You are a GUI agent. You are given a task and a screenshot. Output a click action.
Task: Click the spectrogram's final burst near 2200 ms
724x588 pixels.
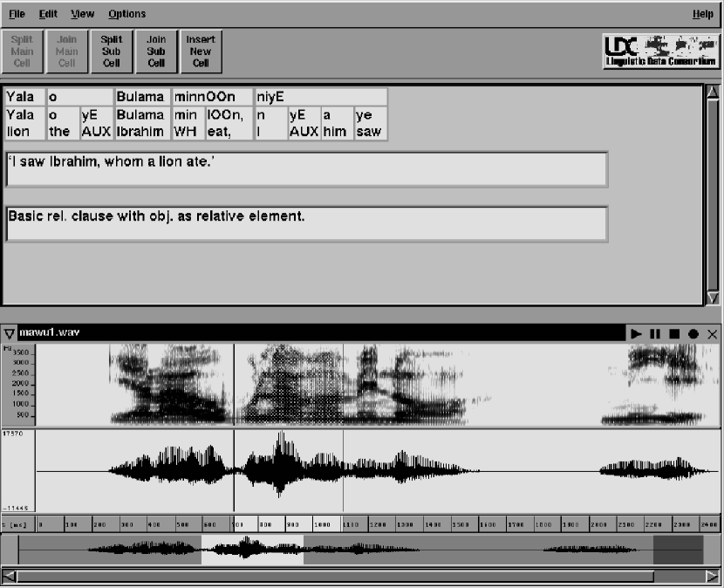(660, 385)
